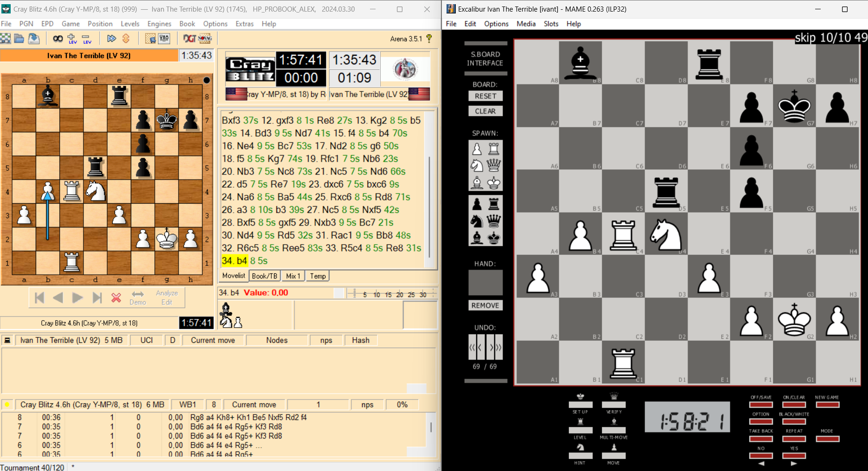The width and height of the screenshot is (868, 471).
Task: Select the white rook spawn piece in MAME
Action: tap(494, 149)
